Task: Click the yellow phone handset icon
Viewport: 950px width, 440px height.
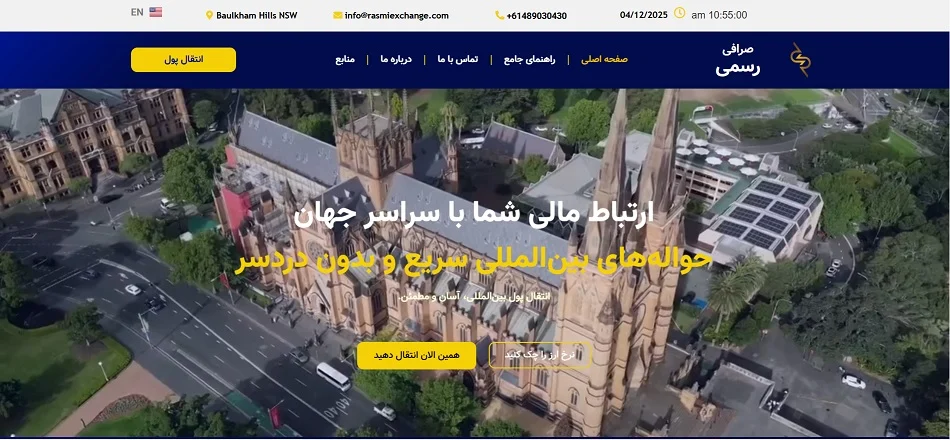Action: click(x=499, y=15)
